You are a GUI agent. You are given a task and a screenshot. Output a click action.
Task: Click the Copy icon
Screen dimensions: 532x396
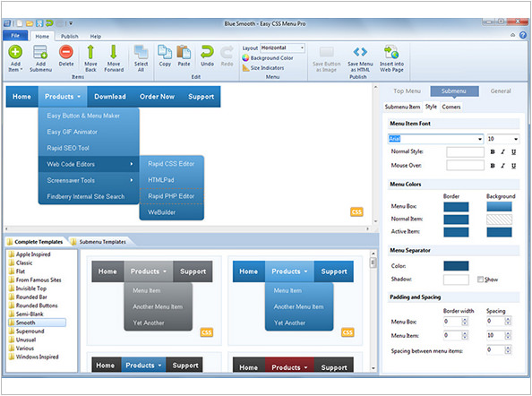coord(165,52)
